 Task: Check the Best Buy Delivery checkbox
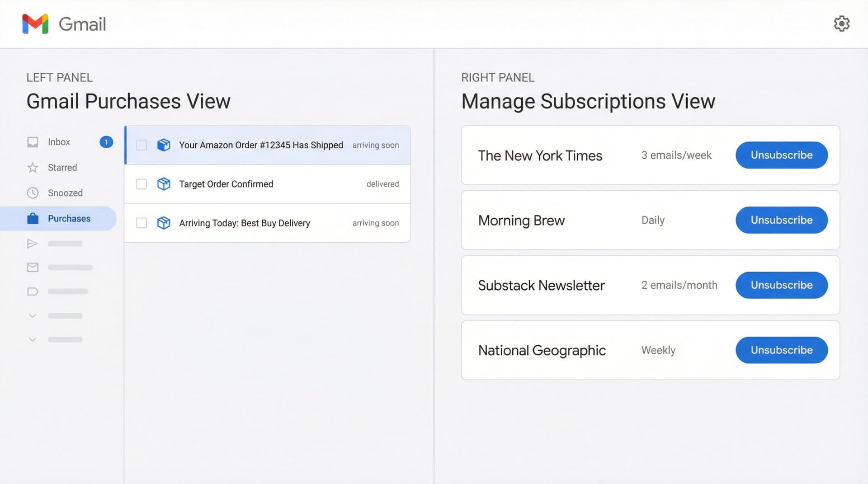coord(142,223)
